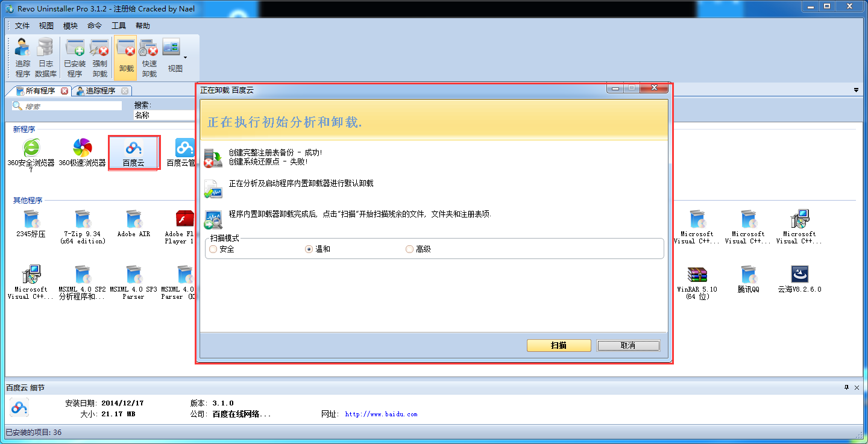Click the 安装日期 2014/12/17 detail value

[x=122, y=403]
